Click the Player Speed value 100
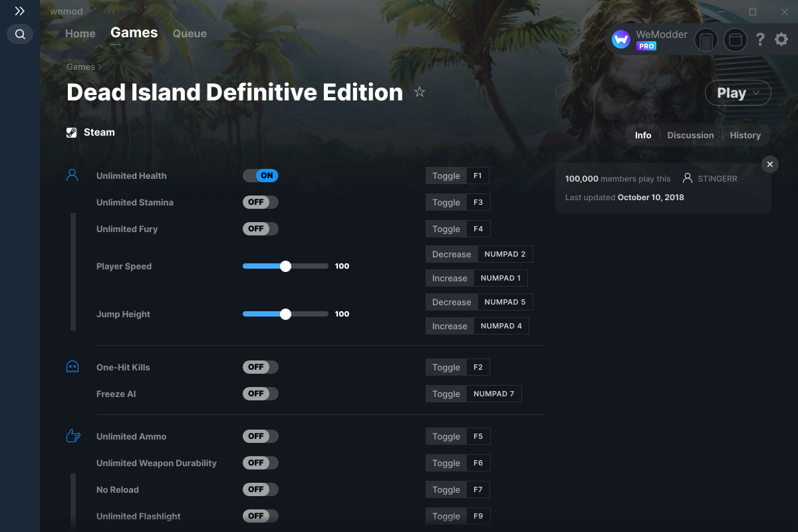The width and height of the screenshot is (798, 532). [342, 266]
